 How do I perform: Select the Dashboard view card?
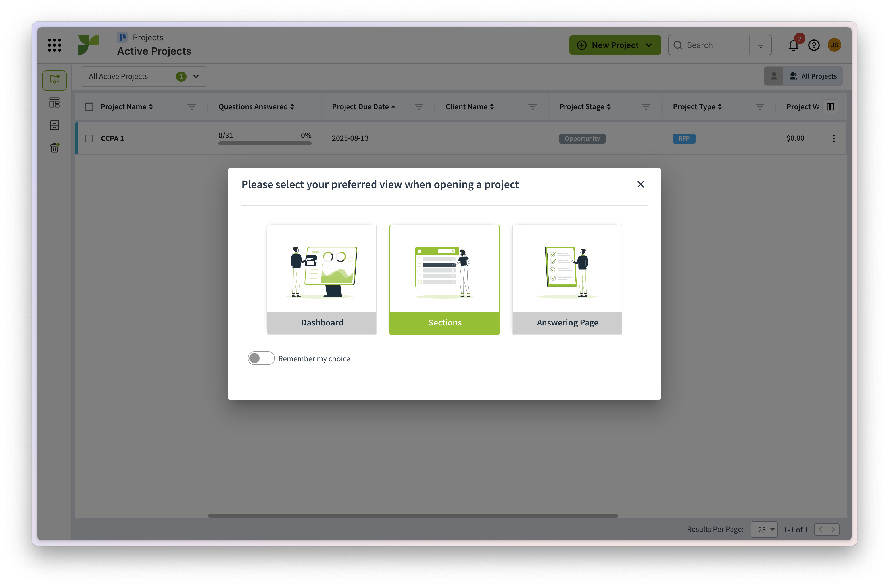click(x=322, y=279)
